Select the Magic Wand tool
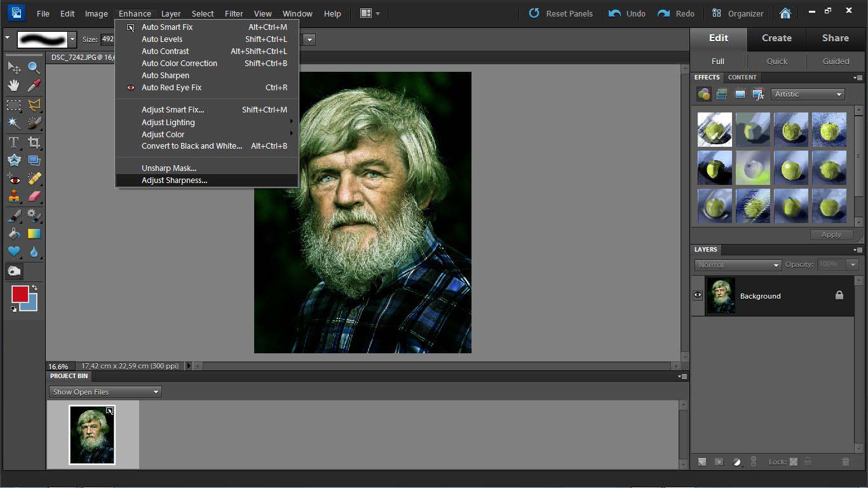This screenshot has height=488, width=868. click(13, 123)
